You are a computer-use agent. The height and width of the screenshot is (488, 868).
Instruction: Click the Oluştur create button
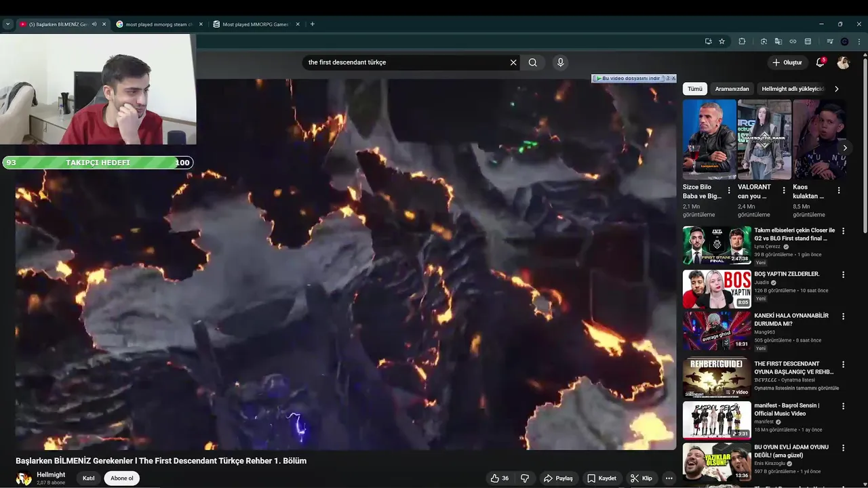coord(787,62)
